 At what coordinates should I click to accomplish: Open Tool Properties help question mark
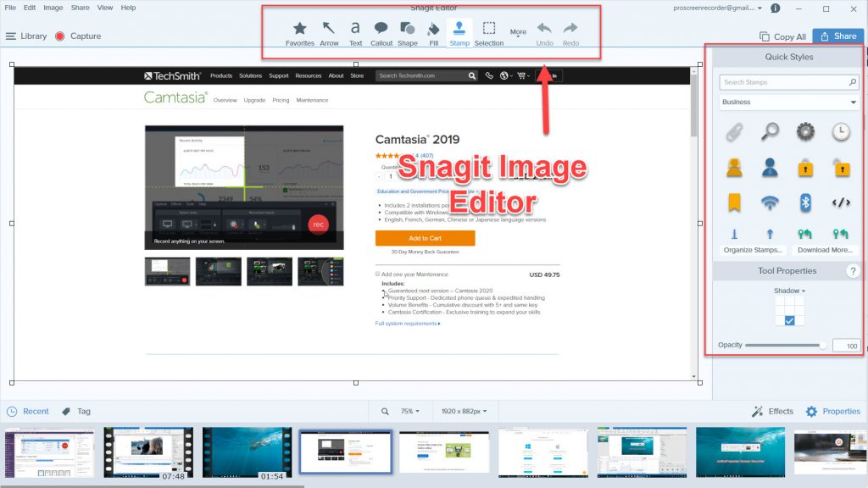click(853, 271)
